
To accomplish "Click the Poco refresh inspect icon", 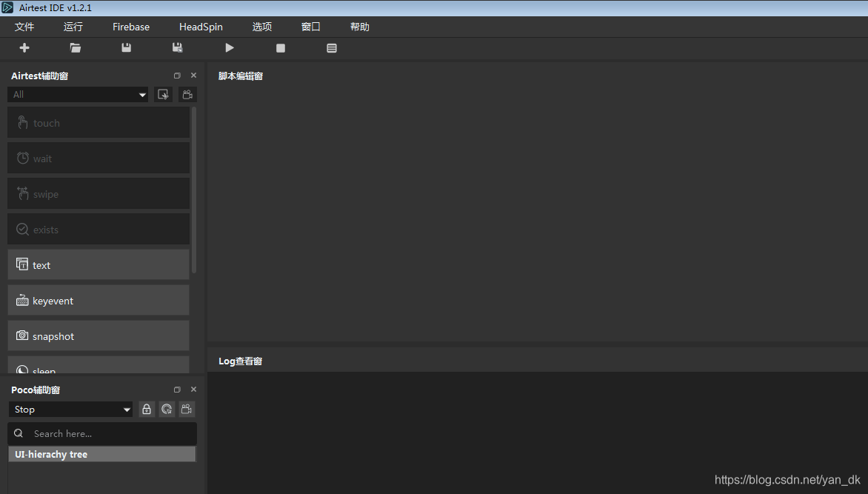I will pyautogui.click(x=167, y=410).
